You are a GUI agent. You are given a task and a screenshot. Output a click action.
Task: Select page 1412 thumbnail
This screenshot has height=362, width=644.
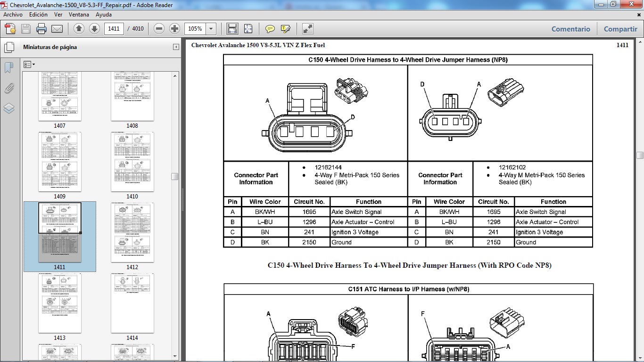point(132,232)
